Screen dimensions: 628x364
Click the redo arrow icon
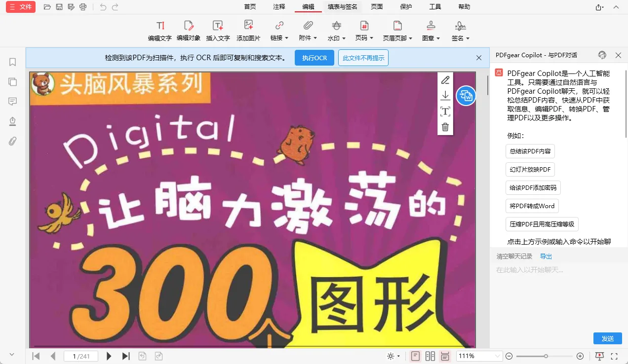(x=115, y=7)
